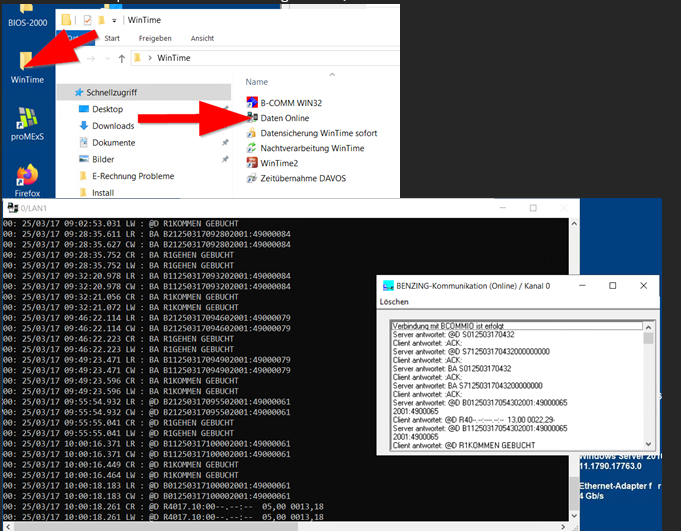
Task: Click BENZING log vertical scrollbar thumb
Action: tap(648, 338)
